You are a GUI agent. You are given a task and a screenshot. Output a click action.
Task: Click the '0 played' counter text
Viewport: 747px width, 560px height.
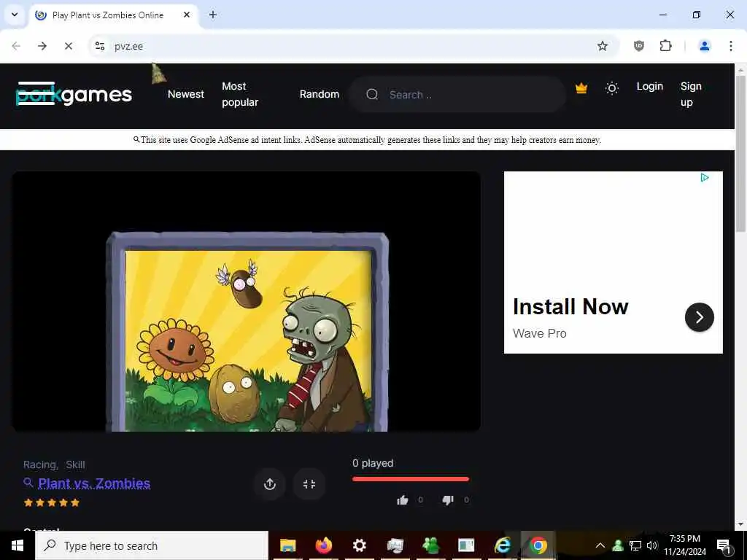tap(373, 463)
